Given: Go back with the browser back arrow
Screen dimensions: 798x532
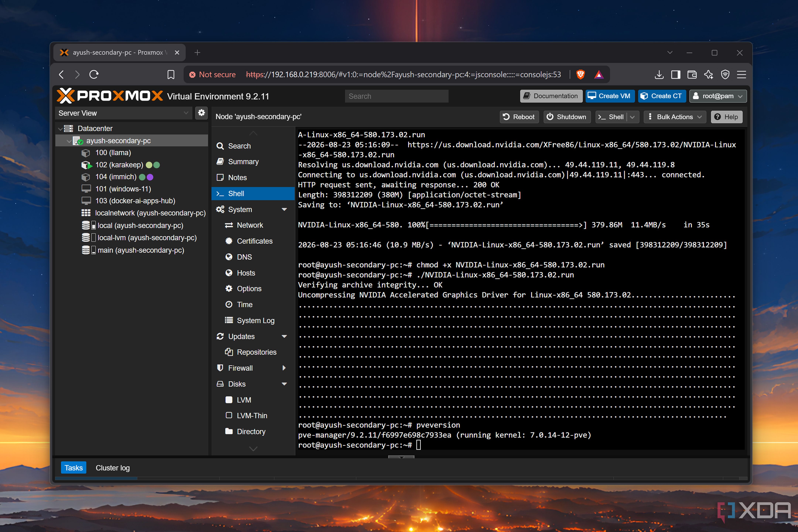Looking at the screenshot, I should pyautogui.click(x=61, y=74).
